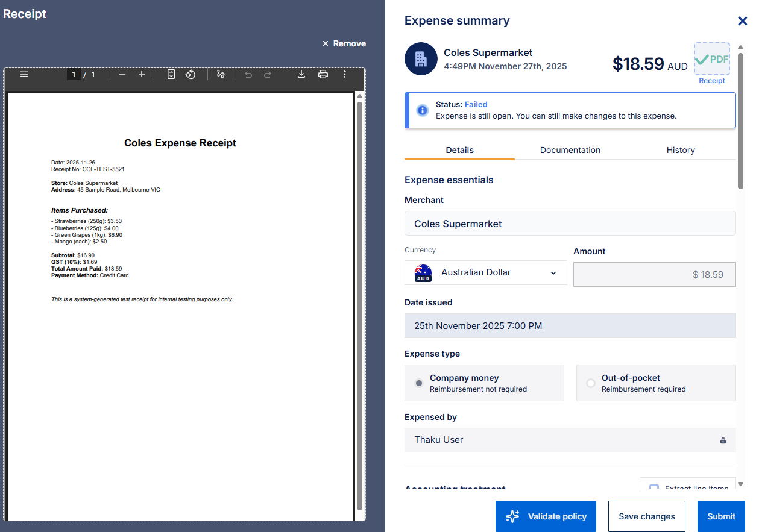Viewport: 759px width, 532px height.
Task: Download the receipt PDF
Action: (x=301, y=74)
